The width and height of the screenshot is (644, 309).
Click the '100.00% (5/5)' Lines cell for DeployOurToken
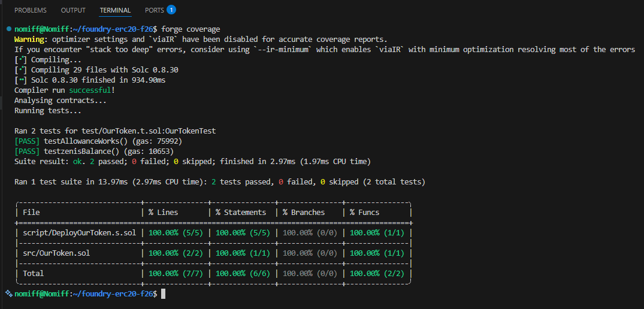coord(176,233)
